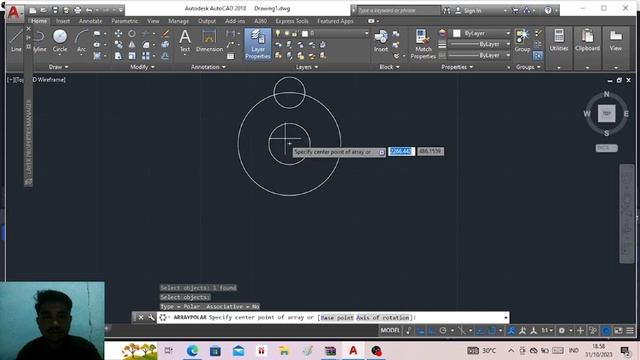
Task: Toggle layer on/off lightbulb icon
Action: (x=278, y=33)
